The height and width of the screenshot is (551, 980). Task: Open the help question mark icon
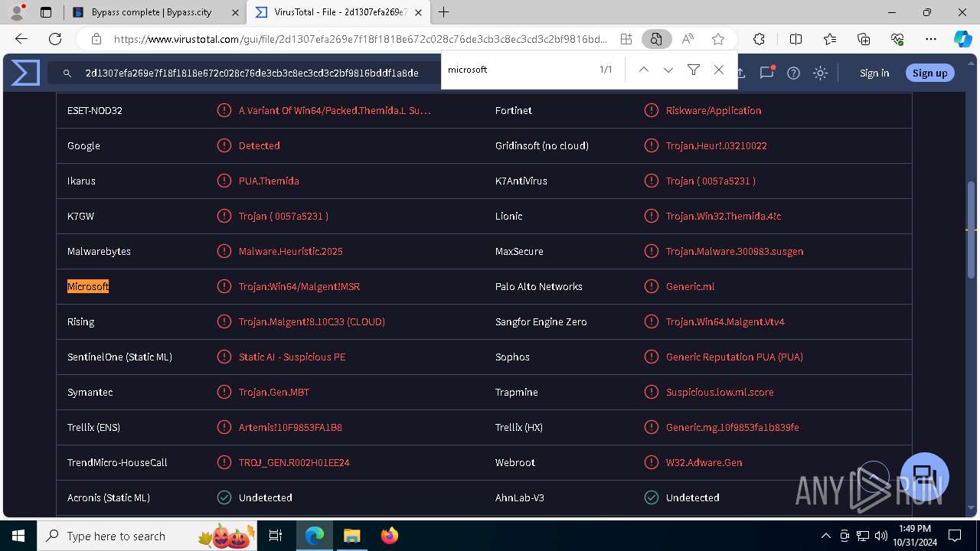(x=794, y=73)
